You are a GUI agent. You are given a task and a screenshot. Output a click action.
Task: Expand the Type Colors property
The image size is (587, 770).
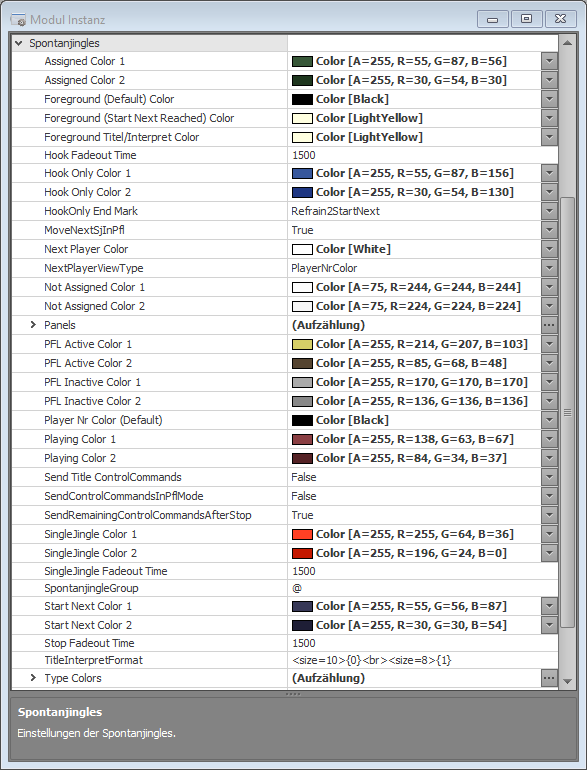[x=33, y=678]
